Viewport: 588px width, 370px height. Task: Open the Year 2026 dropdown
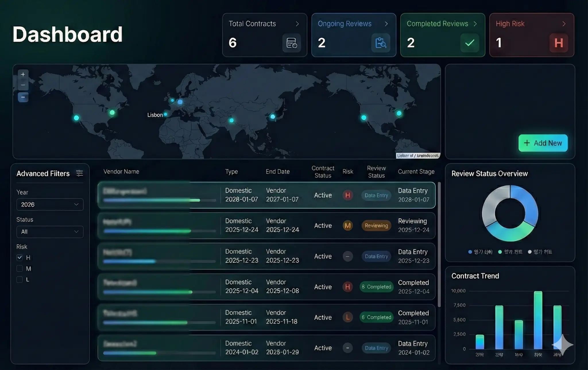(50, 204)
